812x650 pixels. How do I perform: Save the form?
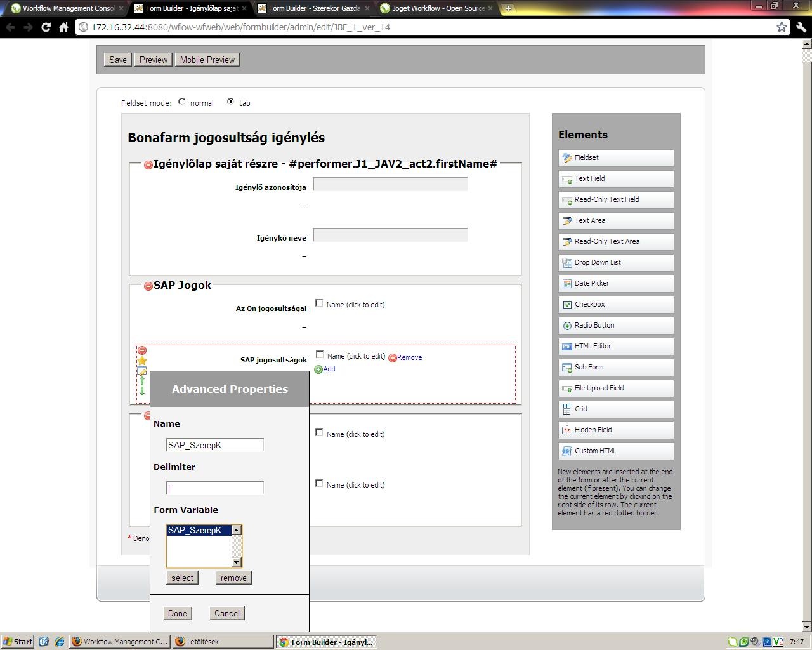[x=118, y=60]
